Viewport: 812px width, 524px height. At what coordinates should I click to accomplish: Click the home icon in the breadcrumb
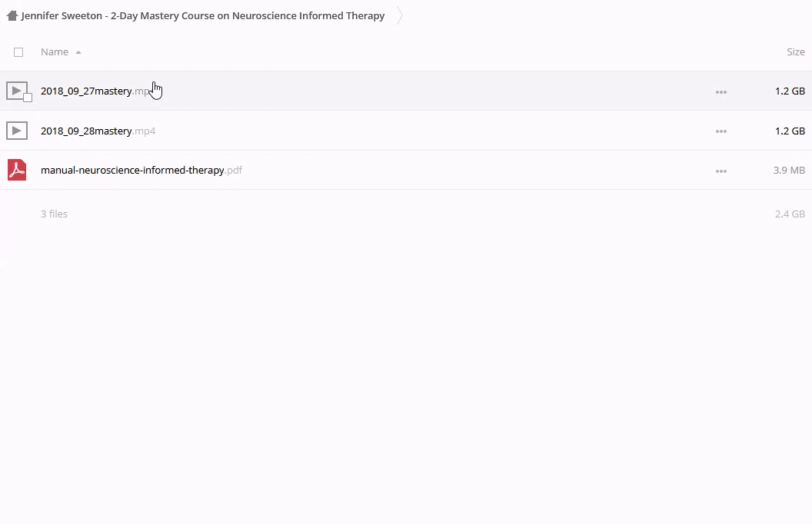12,15
